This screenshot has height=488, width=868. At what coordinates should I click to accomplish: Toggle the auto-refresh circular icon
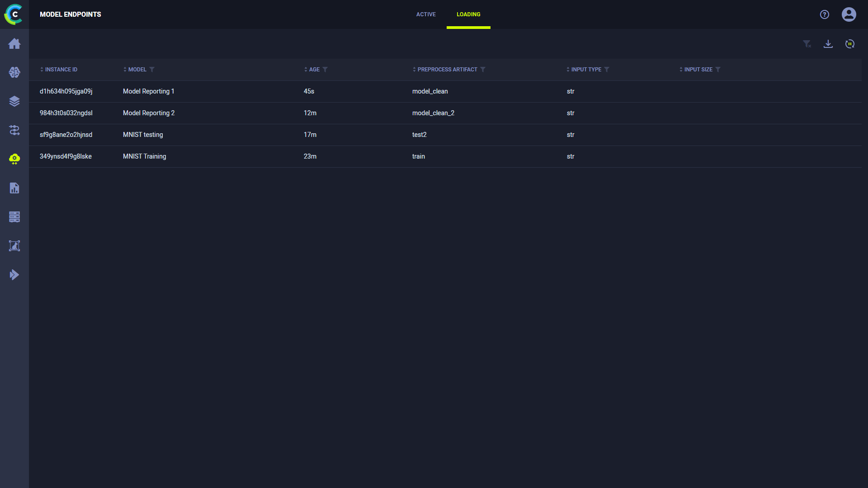coord(850,43)
